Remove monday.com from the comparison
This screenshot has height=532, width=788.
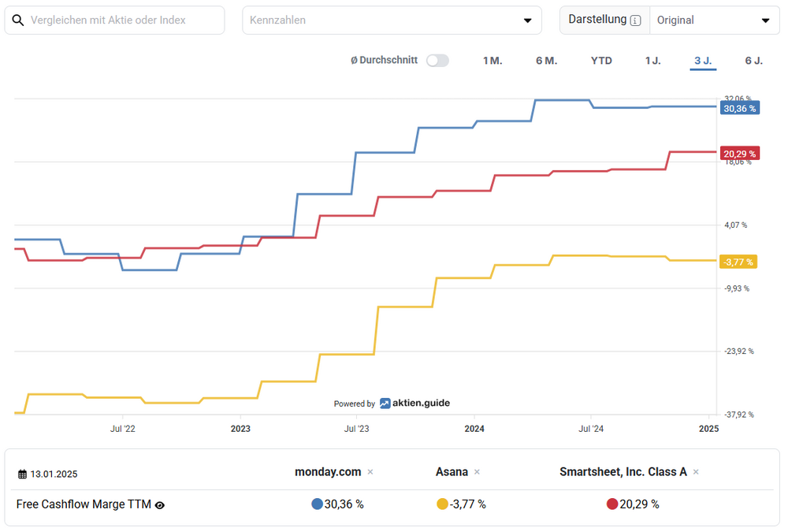[370, 472]
